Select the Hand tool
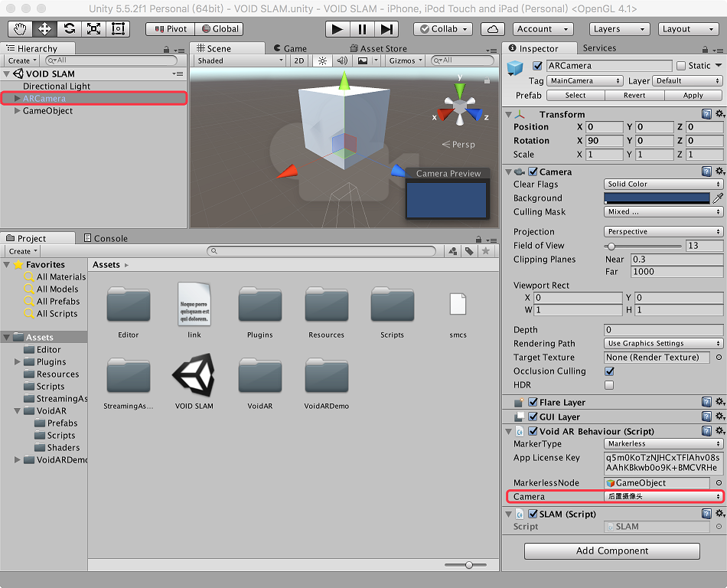This screenshot has height=588, width=727. [20, 29]
